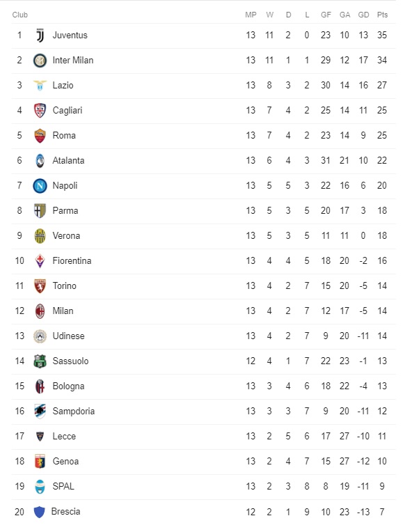Click the Napoli blue N logo
Screen dimensions: 405x532
pos(40,186)
